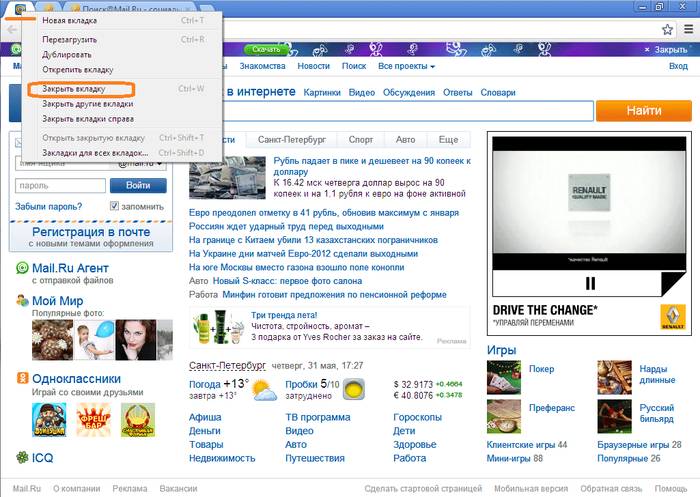Change city via Санкт-Петербург weather link
This screenshot has height=497, width=700.
coord(227,365)
